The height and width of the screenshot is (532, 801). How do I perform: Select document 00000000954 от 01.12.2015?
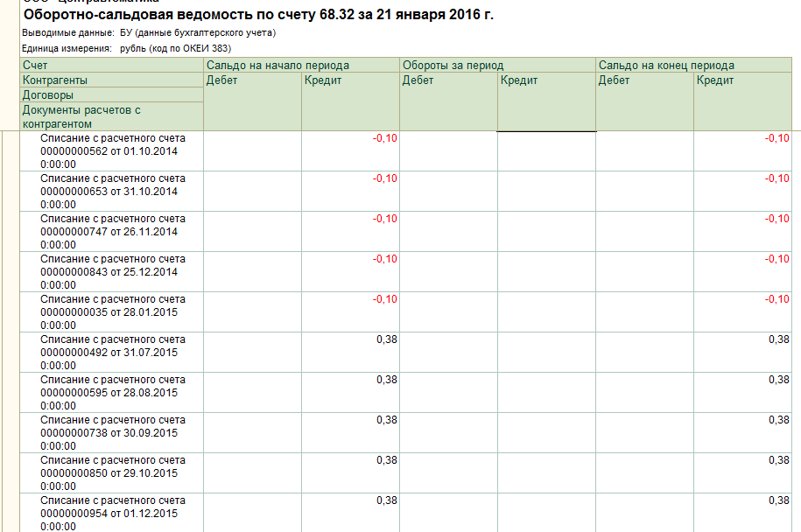tap(113, 513)
